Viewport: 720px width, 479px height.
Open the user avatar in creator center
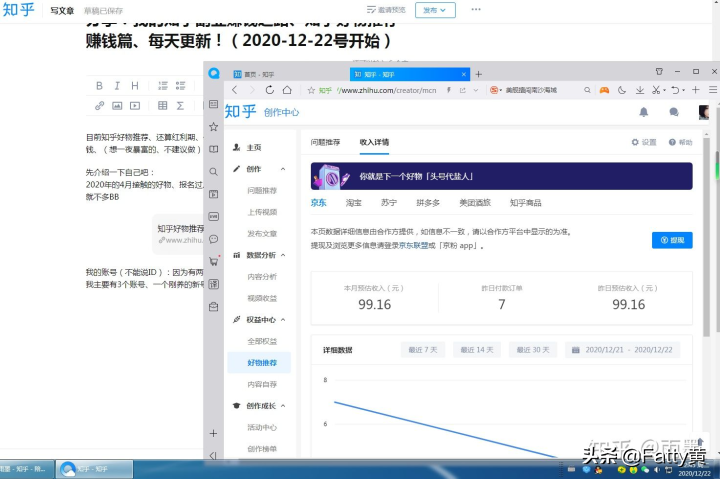(x=703, y=112)
